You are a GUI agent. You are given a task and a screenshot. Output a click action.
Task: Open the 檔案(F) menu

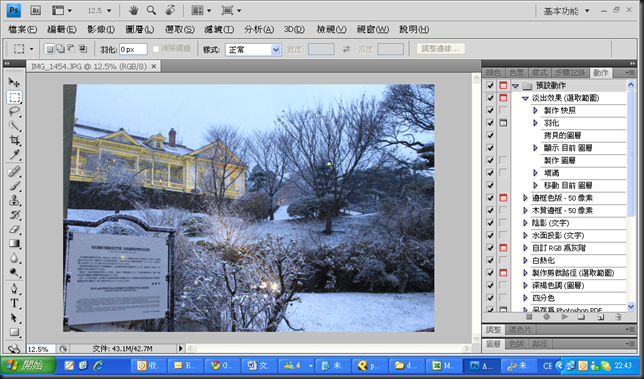point(23,29)
